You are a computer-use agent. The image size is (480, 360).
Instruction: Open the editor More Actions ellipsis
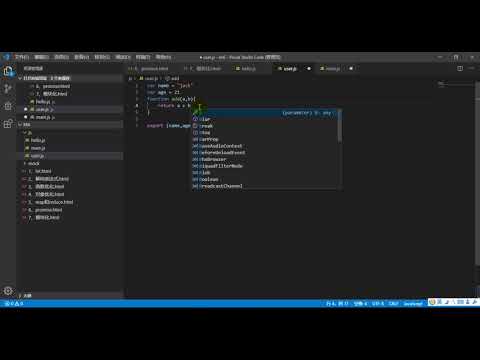click(471, 68)
